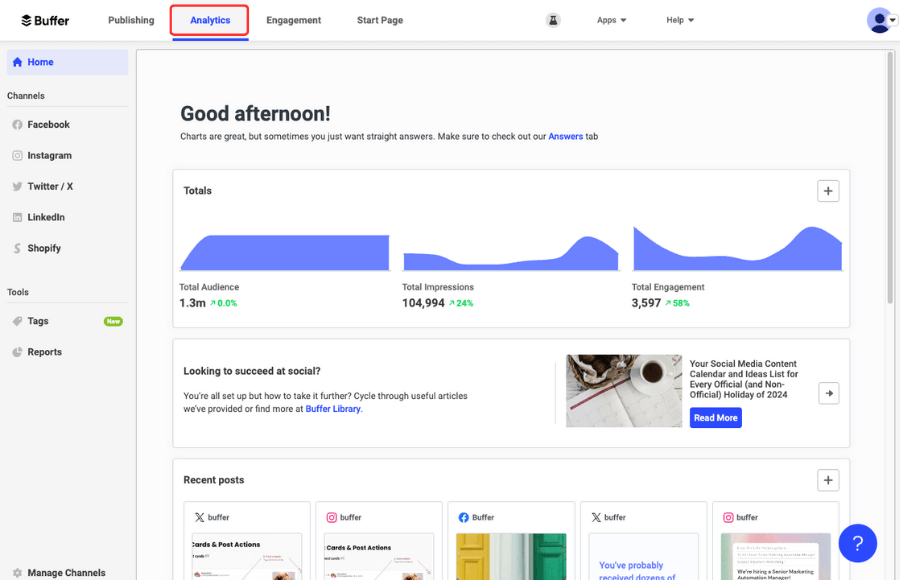Open the Twitter / X channel
The width and height of the screenshot is (900, 580).
tap(50, 187)
